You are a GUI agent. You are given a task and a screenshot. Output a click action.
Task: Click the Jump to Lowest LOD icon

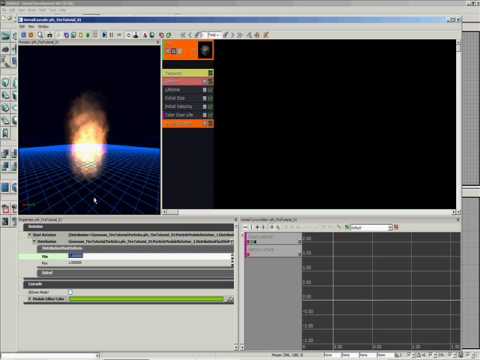click(x=183, y=35)
